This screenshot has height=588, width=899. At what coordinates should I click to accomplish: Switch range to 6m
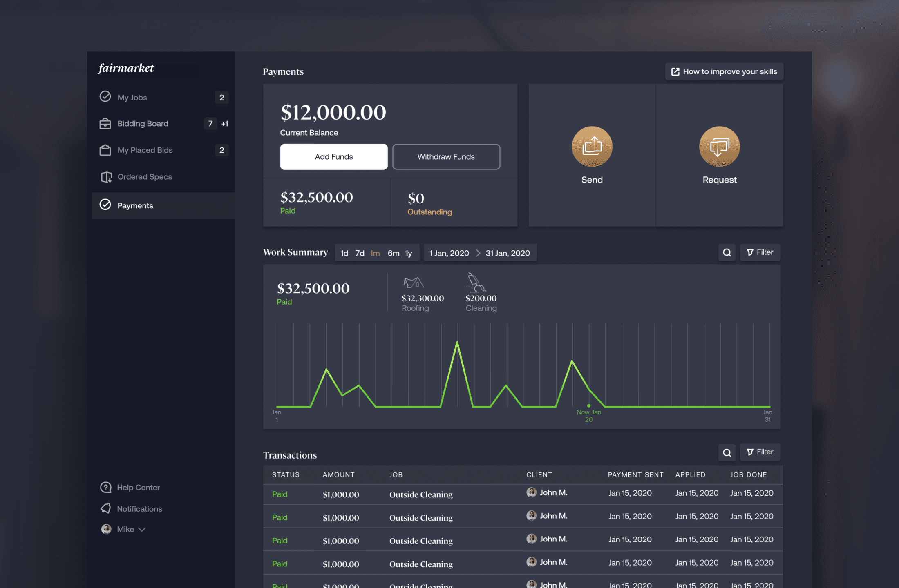(x=393, y=253)
